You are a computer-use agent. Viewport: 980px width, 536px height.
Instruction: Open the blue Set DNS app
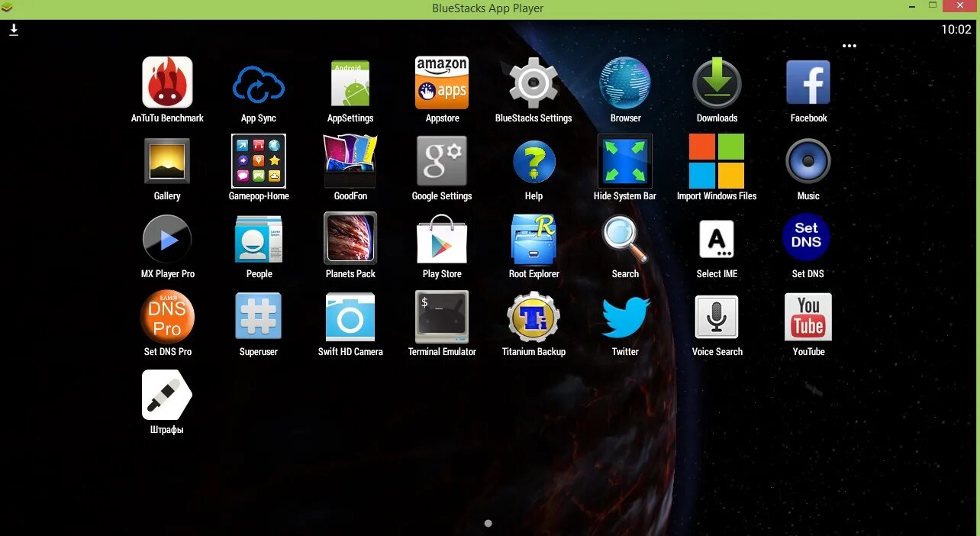(x=806, y=237)
